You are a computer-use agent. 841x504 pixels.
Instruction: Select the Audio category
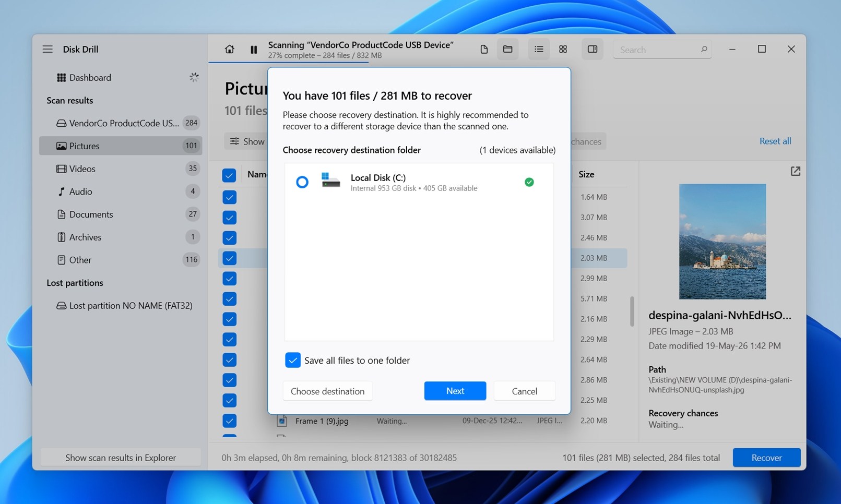coord(121,191)
